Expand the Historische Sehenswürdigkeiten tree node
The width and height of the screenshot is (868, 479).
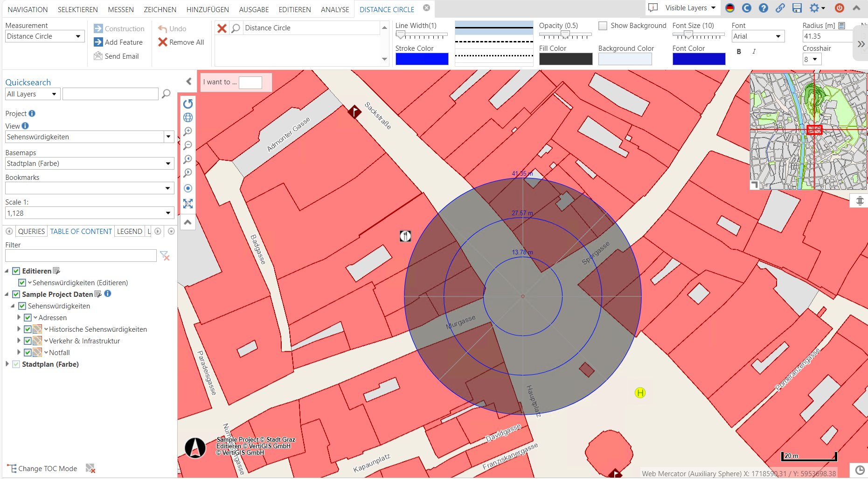click(18, 329)
